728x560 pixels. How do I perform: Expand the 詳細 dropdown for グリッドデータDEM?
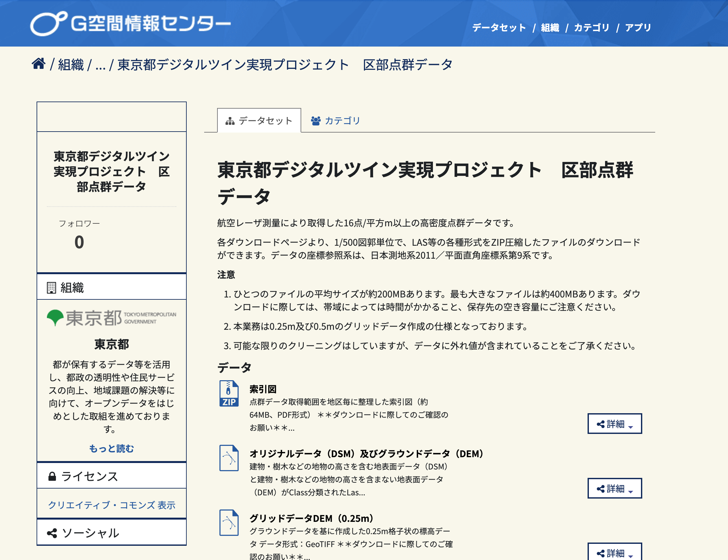click(x=614, y=552)
